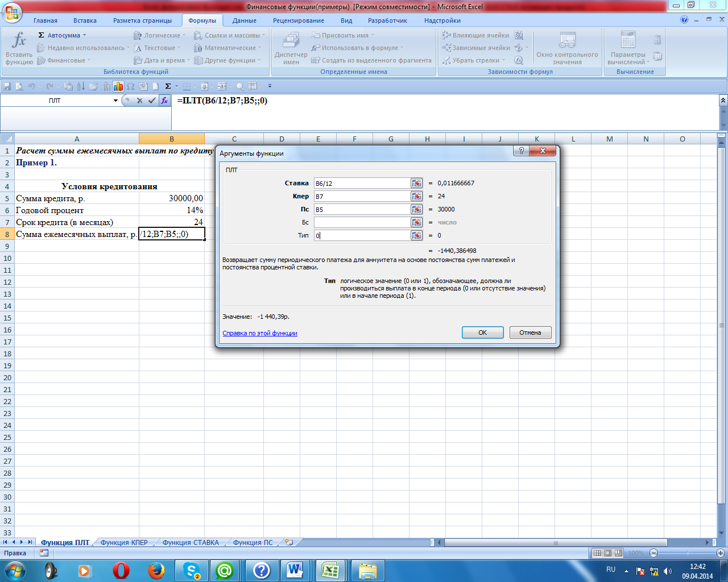Image resolution: width=728 pixels, height=582 pixels.
Task: Click zoom out minus button
Action: (x=653, y=553)
